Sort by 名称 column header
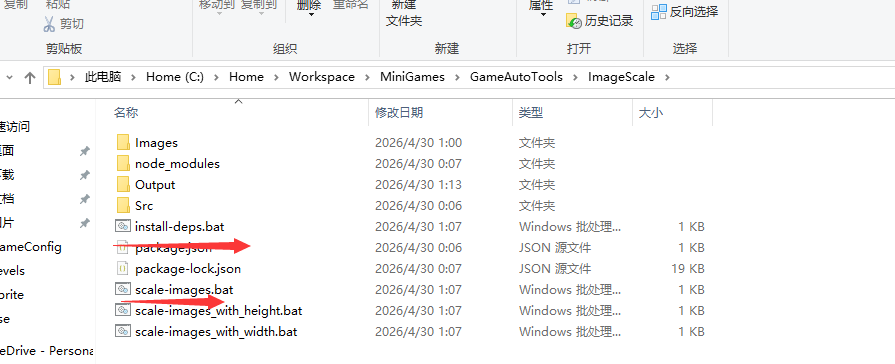This screenshot has height=364, width=895. [126, 113]
